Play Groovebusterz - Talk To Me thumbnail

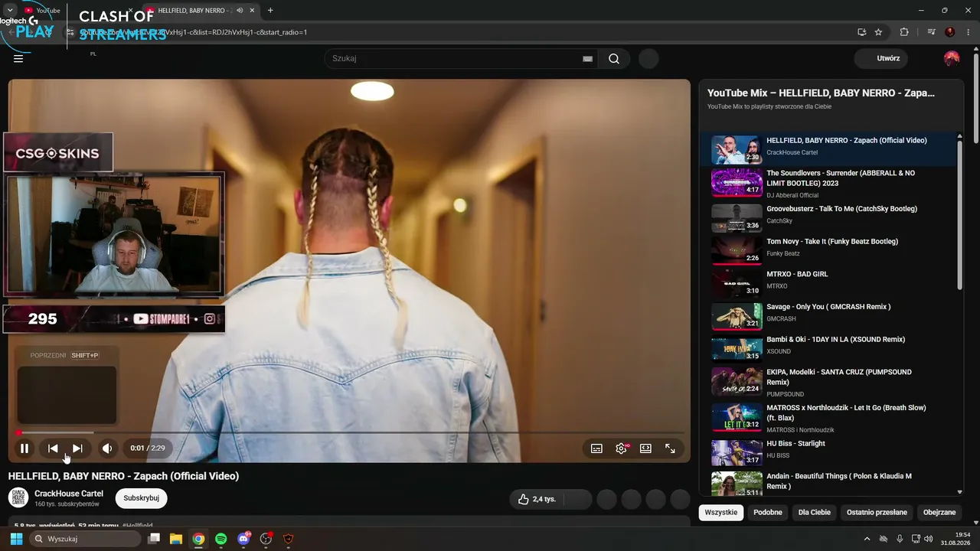click(x=737, y=217)
